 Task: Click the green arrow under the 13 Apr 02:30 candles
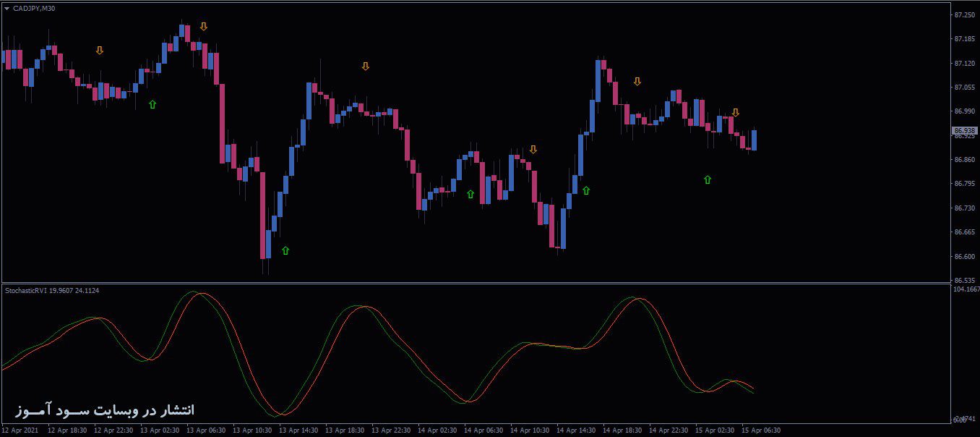(x=151, y=103)
